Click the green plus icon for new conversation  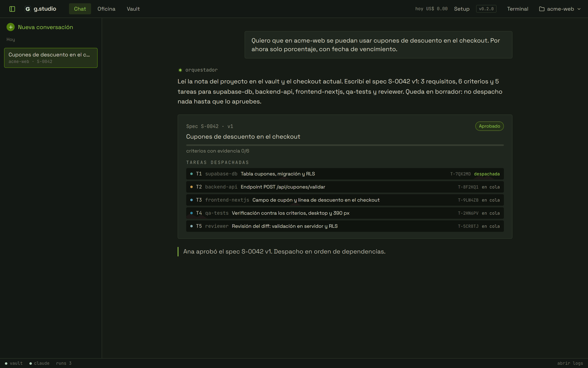point(10,27)
